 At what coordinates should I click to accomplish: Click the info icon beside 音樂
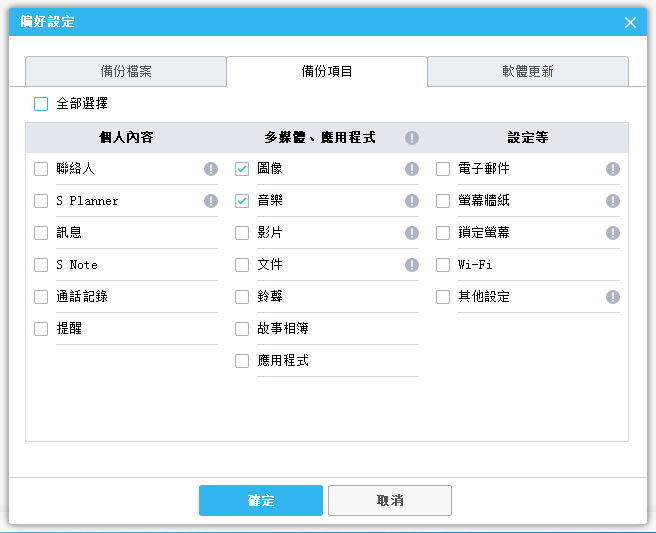(412, 201)
